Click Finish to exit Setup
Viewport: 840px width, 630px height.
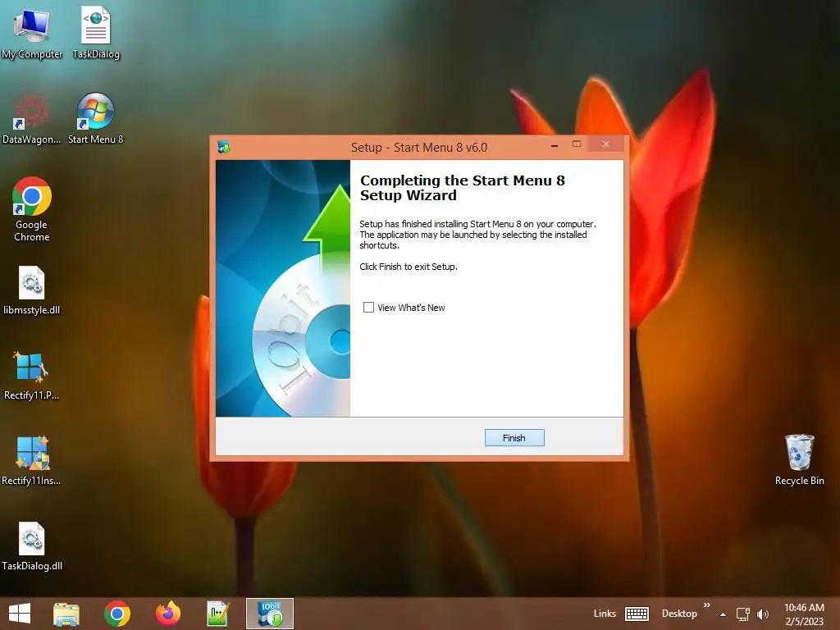click(514, 438)
